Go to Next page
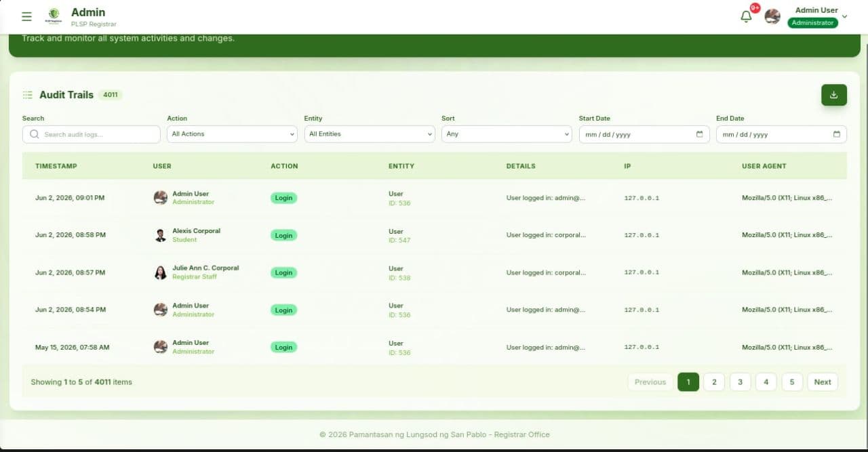868x452 pixels. pos(823,382)
